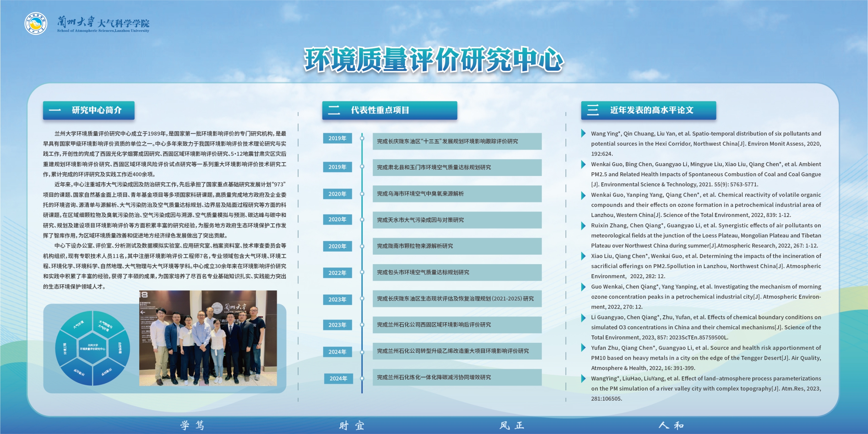868x434 pixels.
Task: Click the timeline dot next to 完成乌海市 project
Action: (362, 194)
